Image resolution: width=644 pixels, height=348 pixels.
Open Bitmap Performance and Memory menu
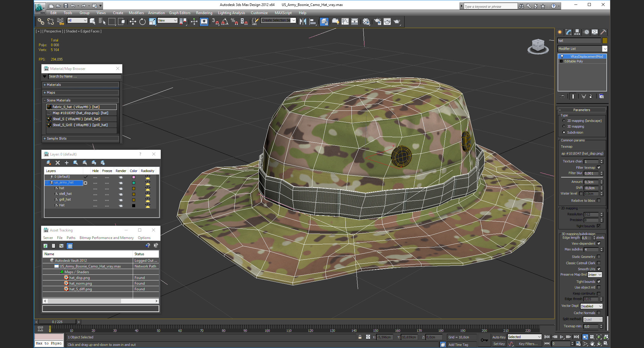[x=106, y=238]
